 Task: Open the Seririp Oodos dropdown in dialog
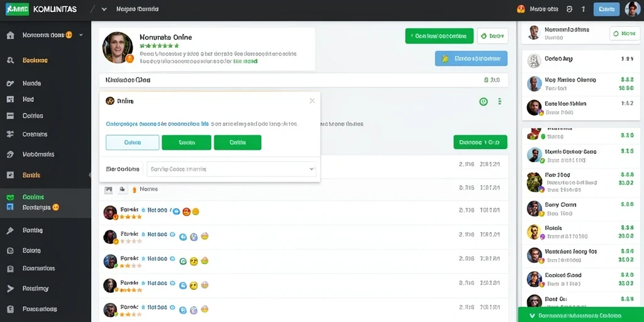pyautogui.click(x=231, y=169)
